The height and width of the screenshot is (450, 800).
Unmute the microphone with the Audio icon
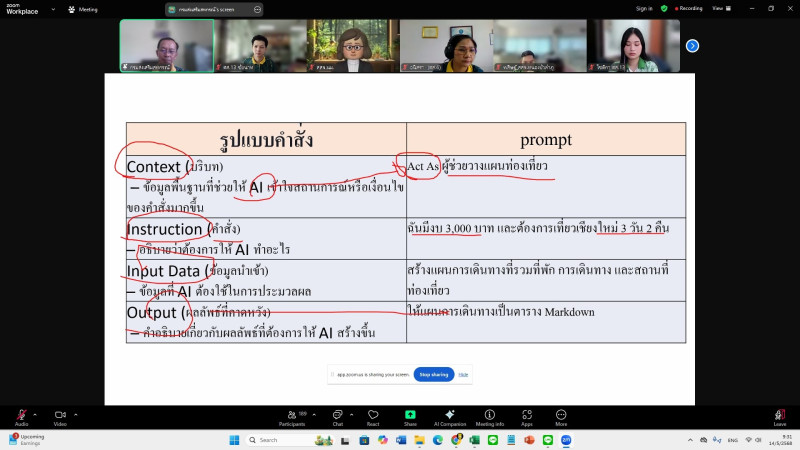coord(21,415)
